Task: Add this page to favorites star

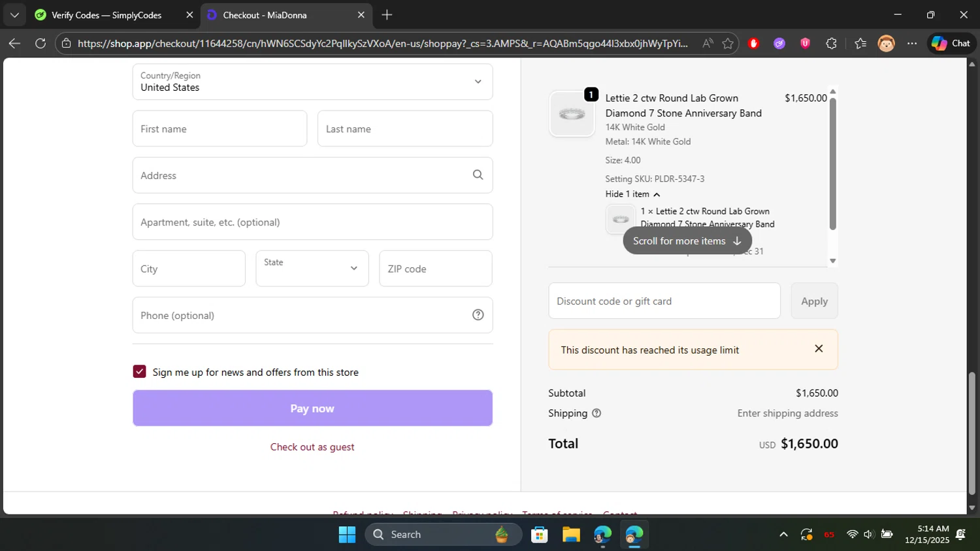Action: coord(728,43)
